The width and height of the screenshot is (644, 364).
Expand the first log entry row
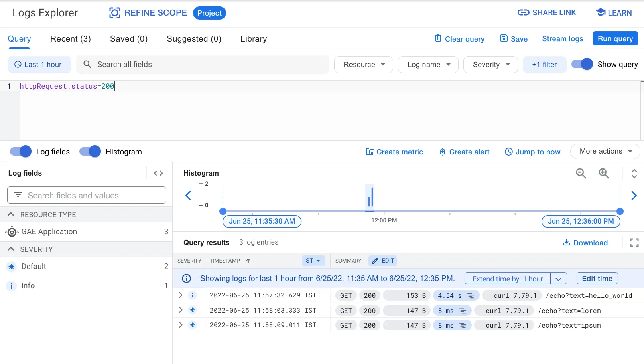(180, 295)
